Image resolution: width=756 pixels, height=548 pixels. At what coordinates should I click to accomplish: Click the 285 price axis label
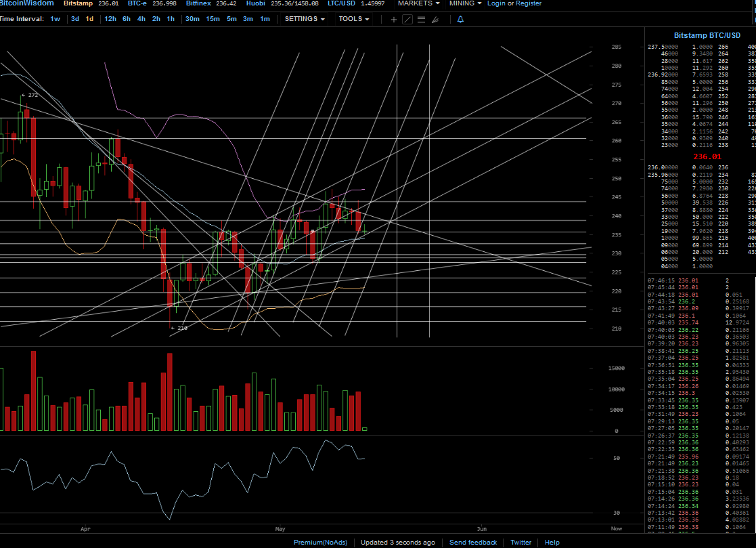616,47
